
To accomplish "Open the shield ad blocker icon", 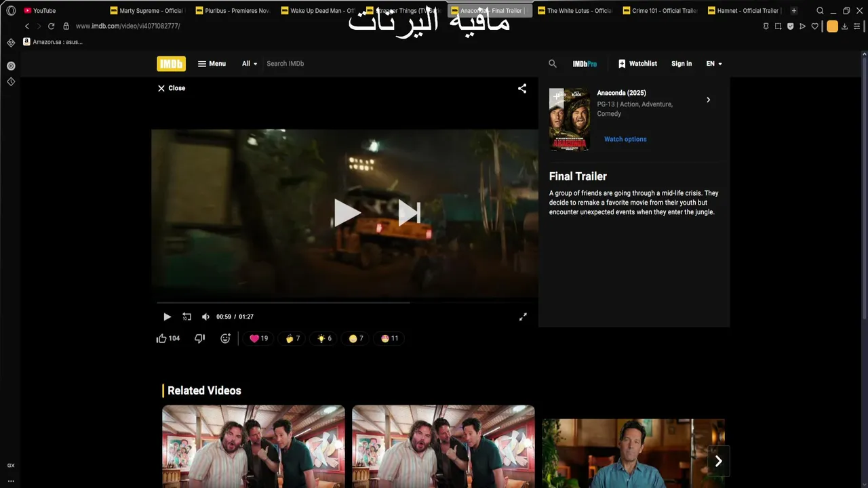I will 790,26.
